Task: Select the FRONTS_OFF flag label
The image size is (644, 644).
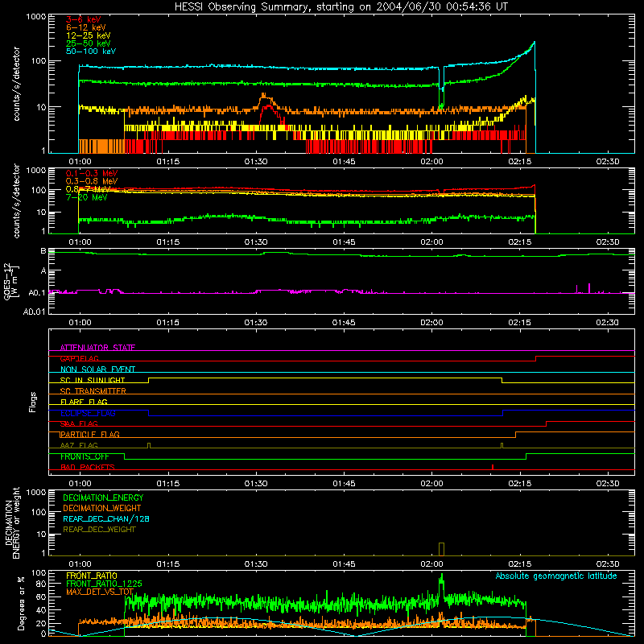Action: (x=85, y=456)
